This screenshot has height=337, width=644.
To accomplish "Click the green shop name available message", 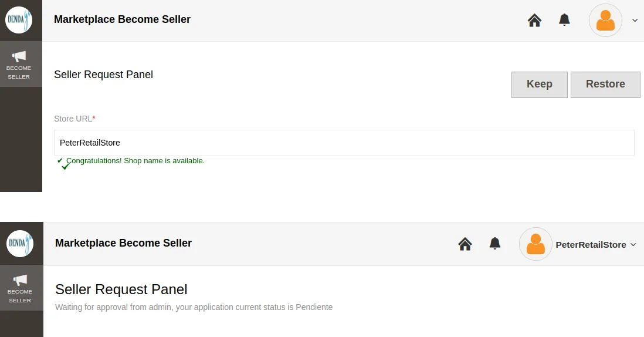I will point(135,161).
